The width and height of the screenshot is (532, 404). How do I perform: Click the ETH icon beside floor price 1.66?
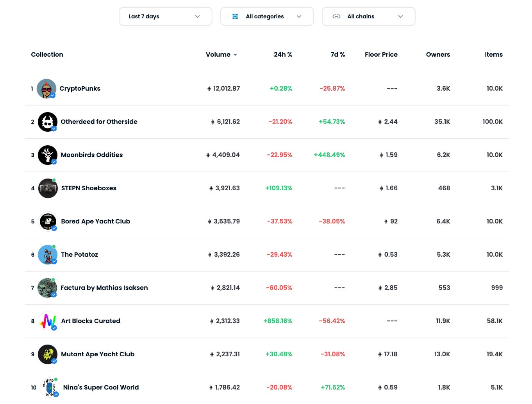click(382, 188)
